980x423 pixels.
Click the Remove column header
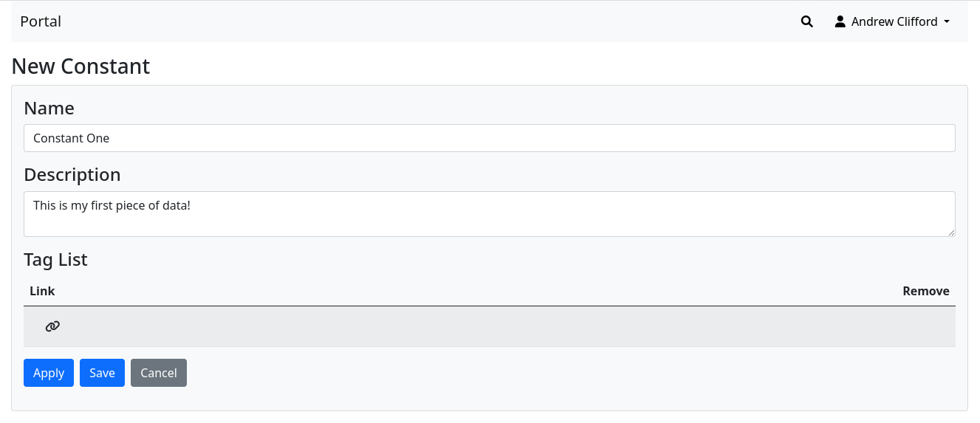coord(925,291)
